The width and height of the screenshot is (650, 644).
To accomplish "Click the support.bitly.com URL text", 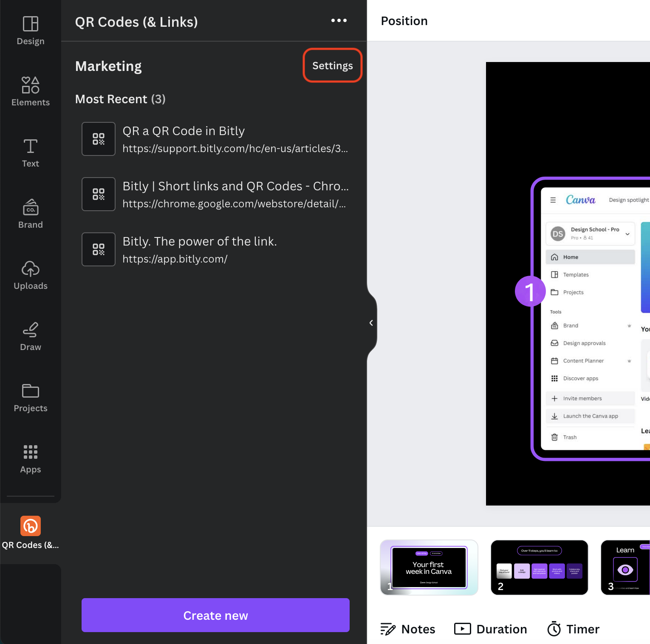I will point(235,148).
